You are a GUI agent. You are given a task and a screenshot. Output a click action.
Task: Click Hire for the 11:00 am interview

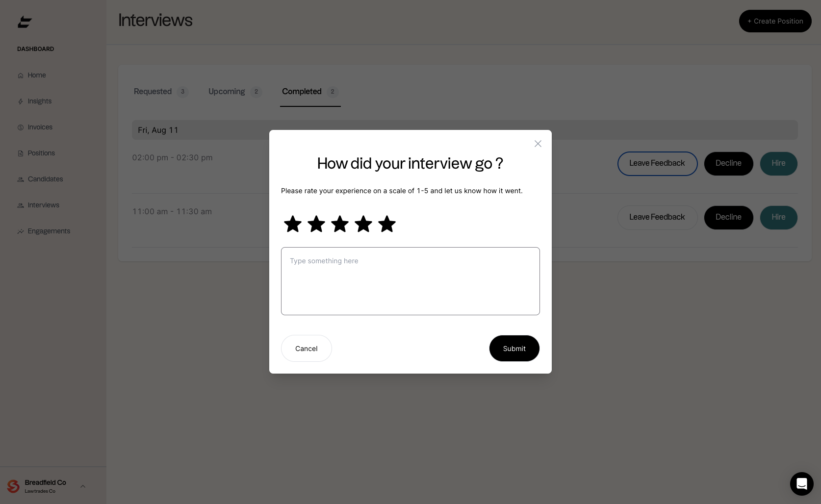(x=779, y=217)
